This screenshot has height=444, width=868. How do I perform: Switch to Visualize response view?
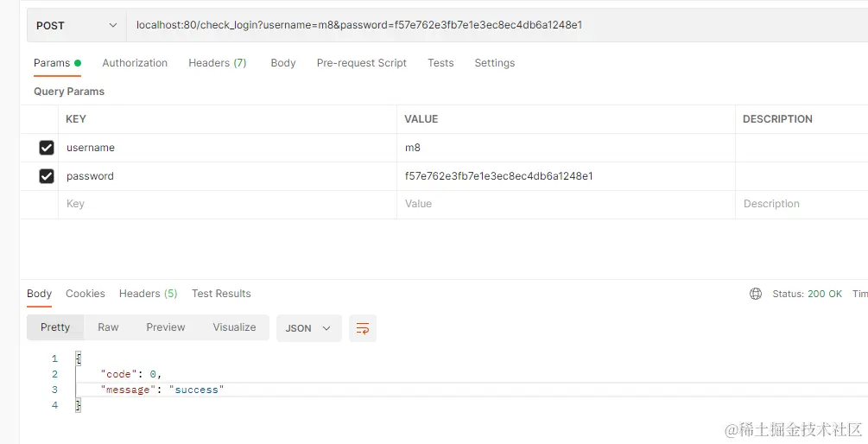click(x=234, y=327)
